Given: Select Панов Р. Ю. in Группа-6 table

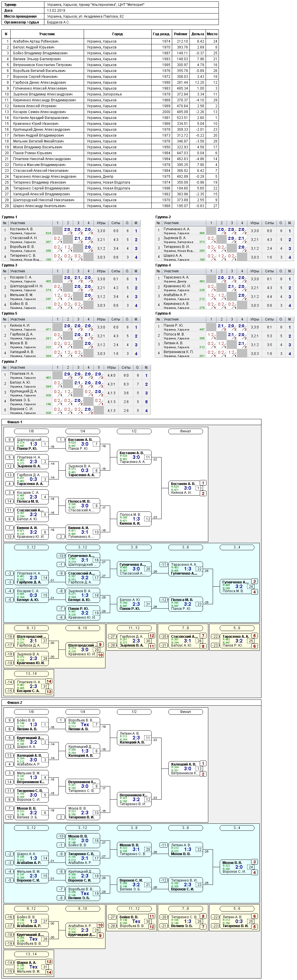Looking at the screenshot, I should [x=173, y=325].
